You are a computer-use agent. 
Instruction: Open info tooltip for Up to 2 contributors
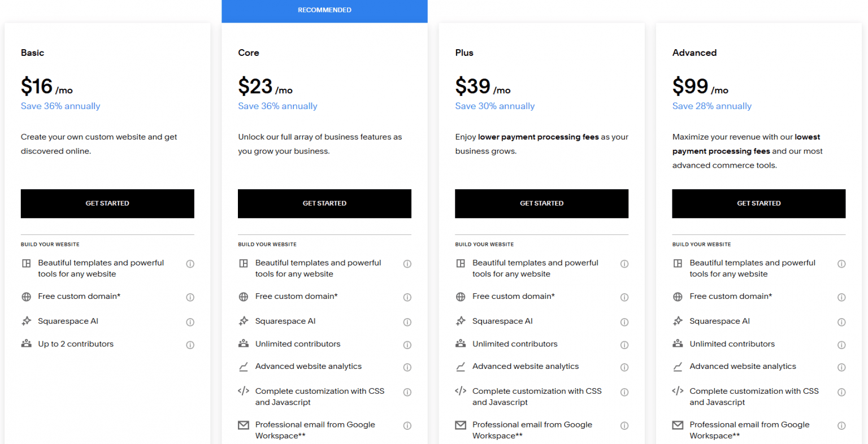coord(190,345)
